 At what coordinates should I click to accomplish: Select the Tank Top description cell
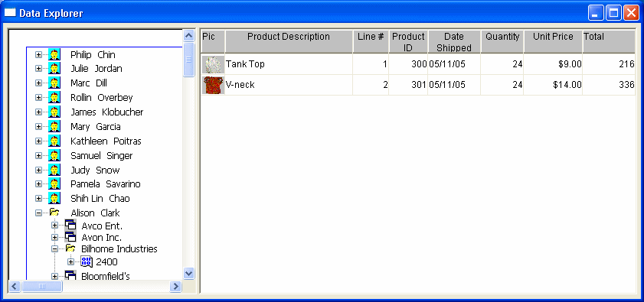[289, 64]
